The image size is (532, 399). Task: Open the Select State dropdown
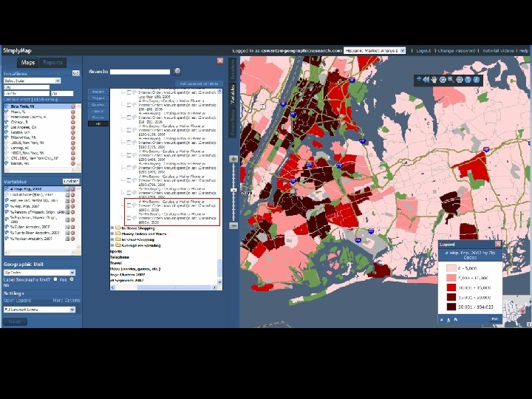33,81
